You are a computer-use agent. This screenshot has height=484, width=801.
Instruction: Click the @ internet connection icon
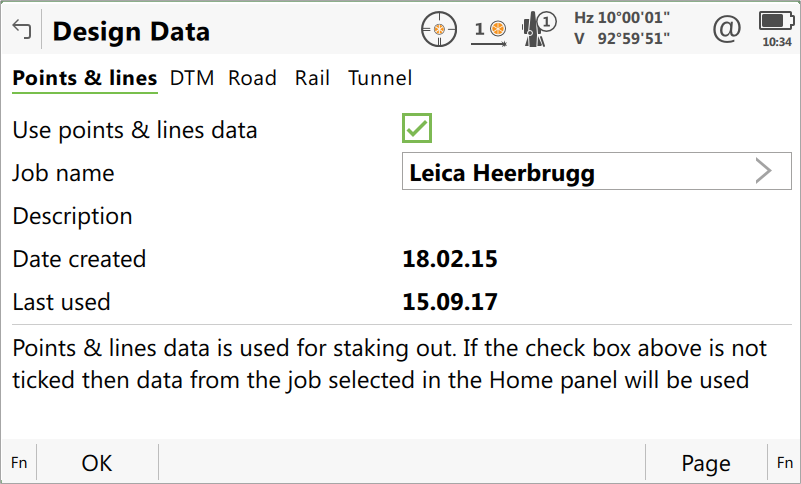click(726, 30)
